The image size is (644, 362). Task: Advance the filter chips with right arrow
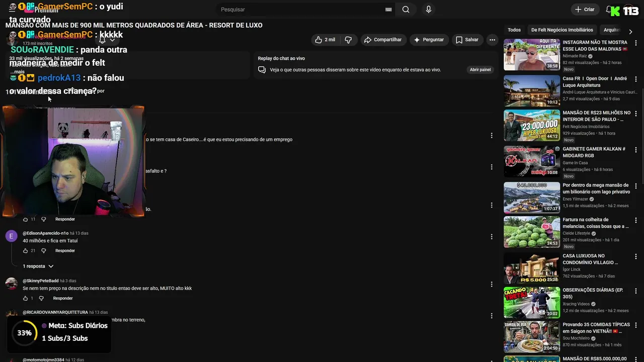630,31
